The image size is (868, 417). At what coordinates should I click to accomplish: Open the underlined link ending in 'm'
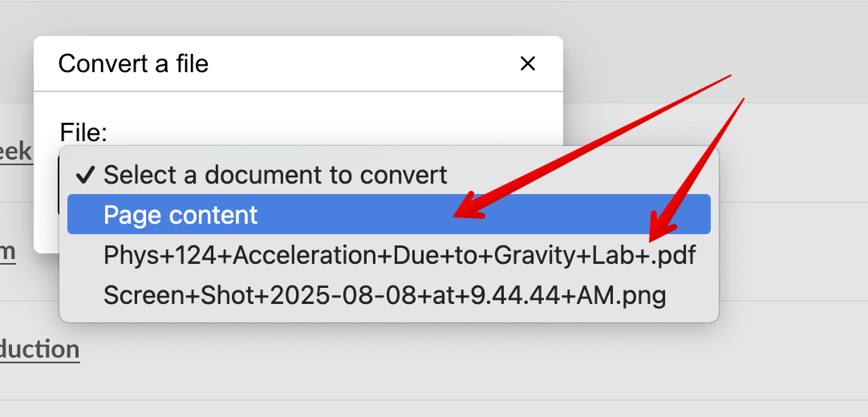7,252
